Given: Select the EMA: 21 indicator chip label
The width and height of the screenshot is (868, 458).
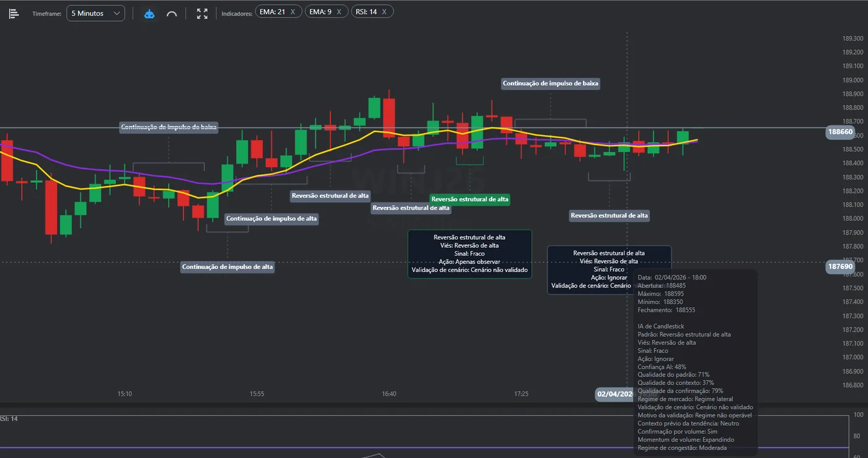Looking at the screenshot, I should pyautogui.click(x=272, y=12).
